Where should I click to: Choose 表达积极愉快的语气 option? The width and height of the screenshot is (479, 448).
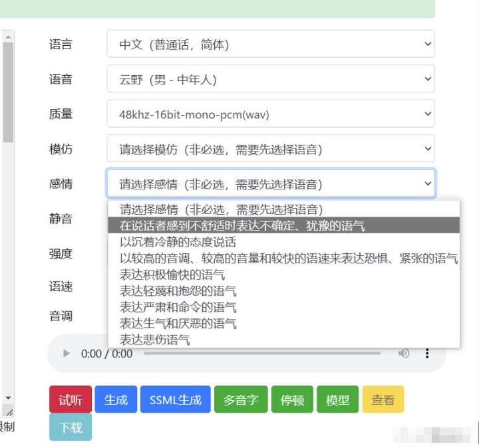pyautogui.click(x=283, y=275)
